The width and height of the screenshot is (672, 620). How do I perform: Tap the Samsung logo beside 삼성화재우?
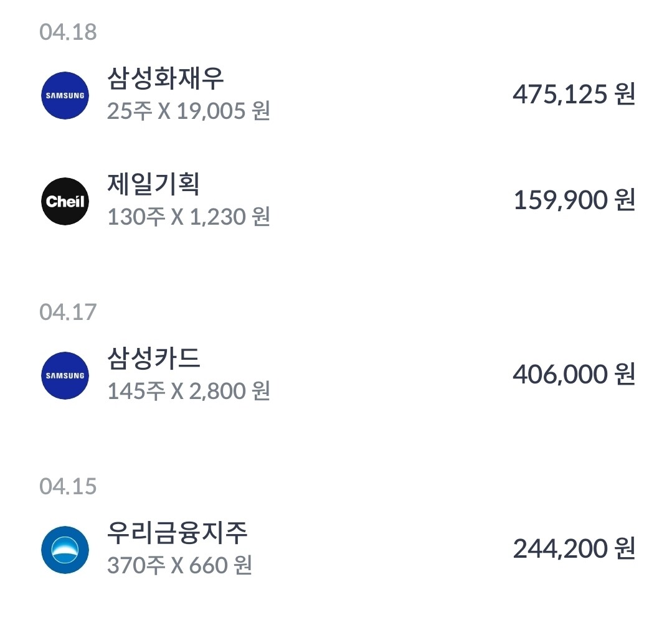65,96
